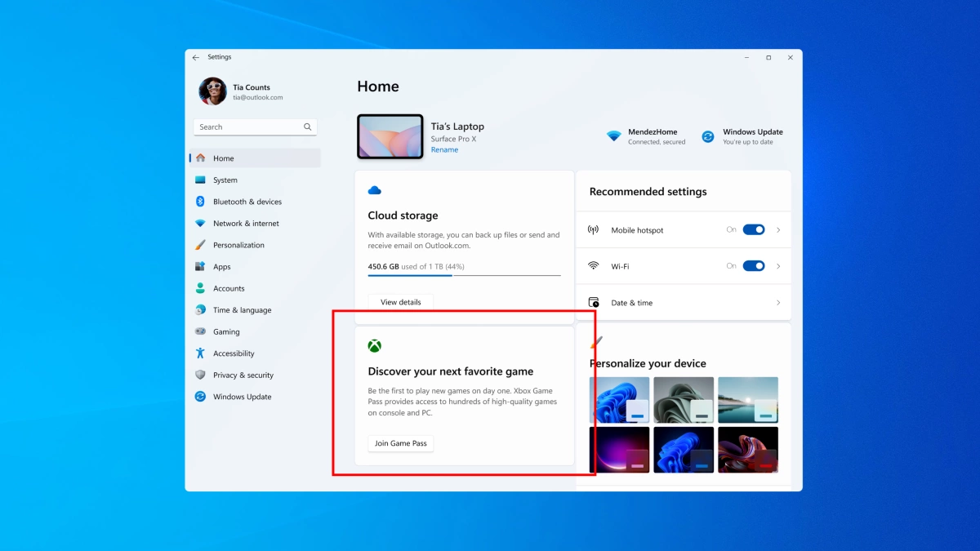Turn off the Wi-Fi toggle
Image resolution: width=980 pixels, height=551 pixels.
(x=754, y=266)
